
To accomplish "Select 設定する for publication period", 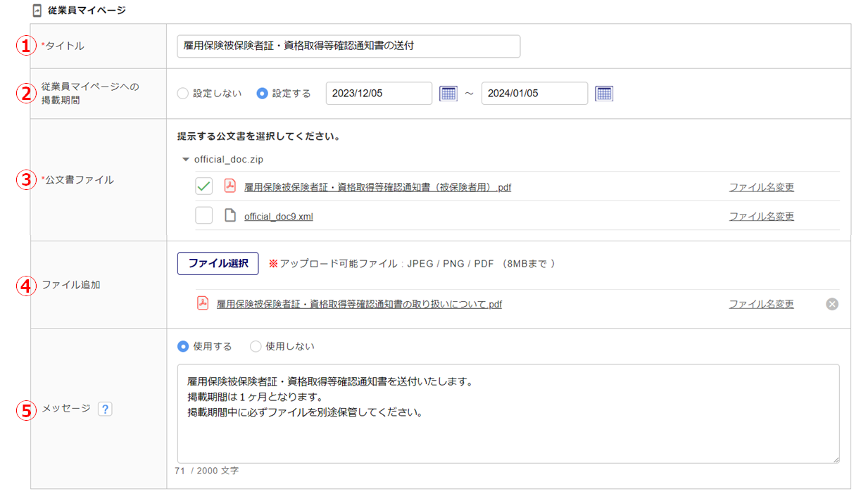I will [263, 94].
